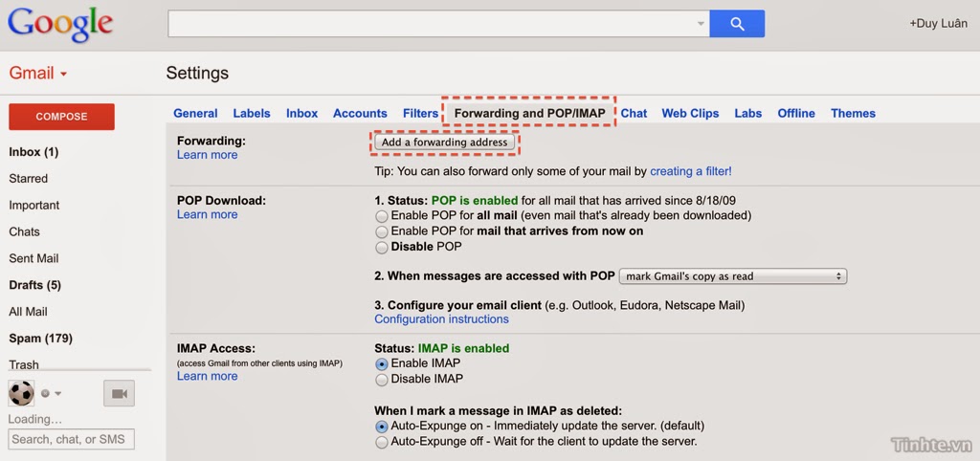Switch to the Labels settings tab

click(x=252, y=113)
